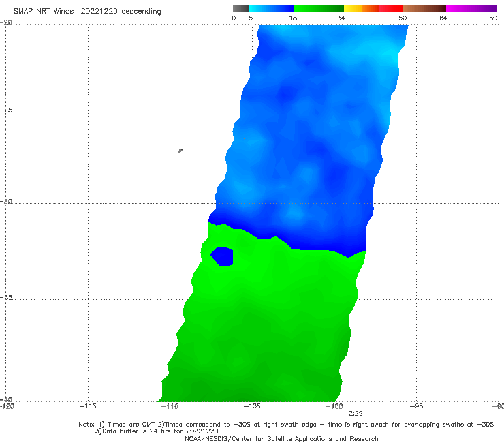The height and width of the screenshot is (443, 504).
Task: Click the green segment of the wind color bar
Action: 319,8
